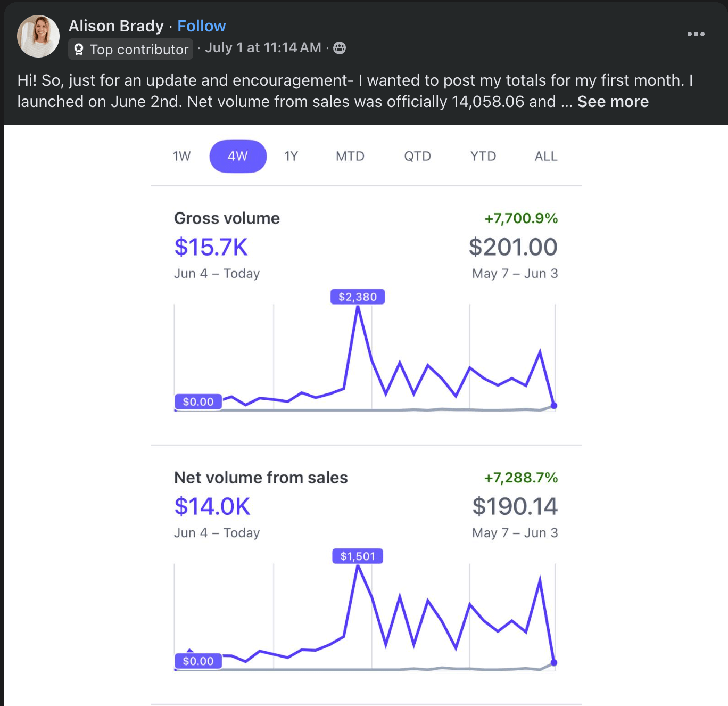Screen dimensions: 728x706
Task: Click the $2,380 peak marker on Gross volume
Action: pos(358,297)
